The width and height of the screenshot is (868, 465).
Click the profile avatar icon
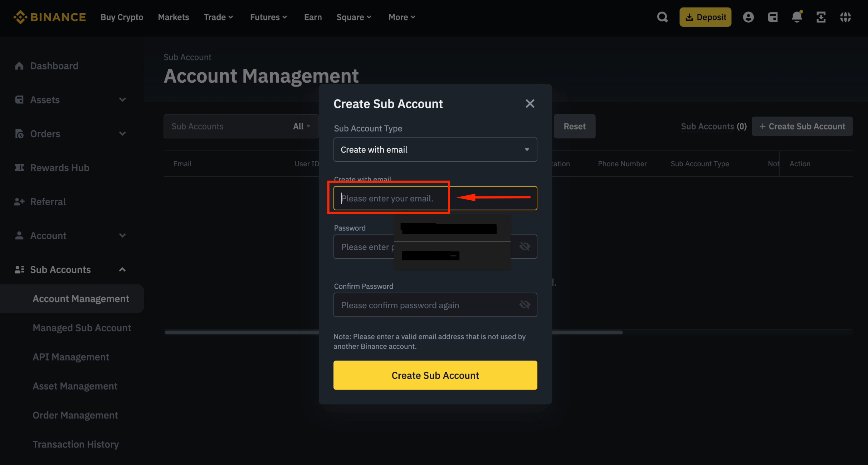[748, 17]
